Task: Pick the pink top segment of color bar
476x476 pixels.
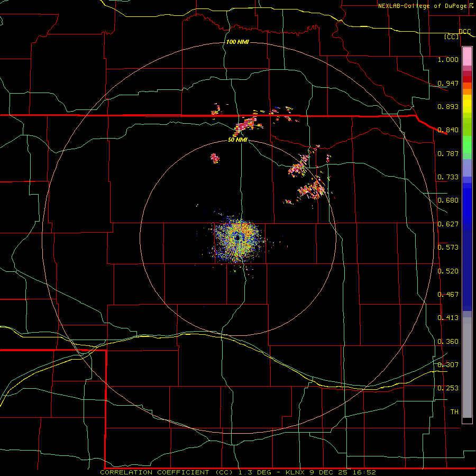Action: [467, 56]
